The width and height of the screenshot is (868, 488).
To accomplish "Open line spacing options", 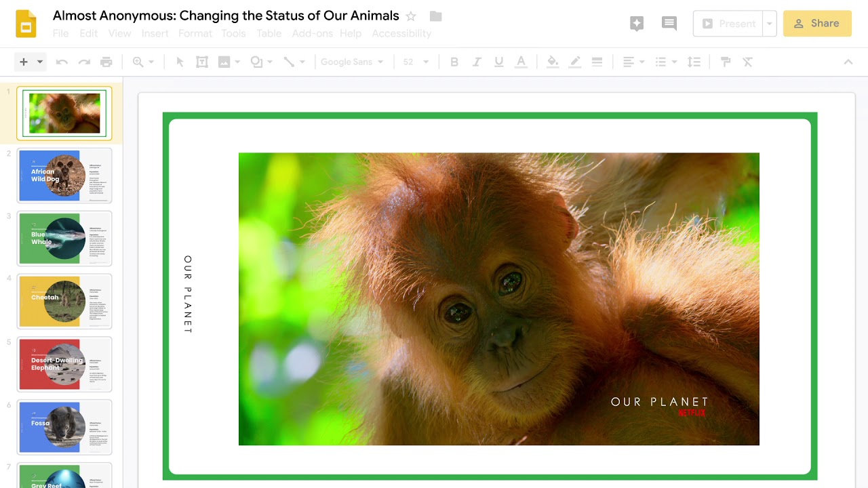I will (694, 62).
